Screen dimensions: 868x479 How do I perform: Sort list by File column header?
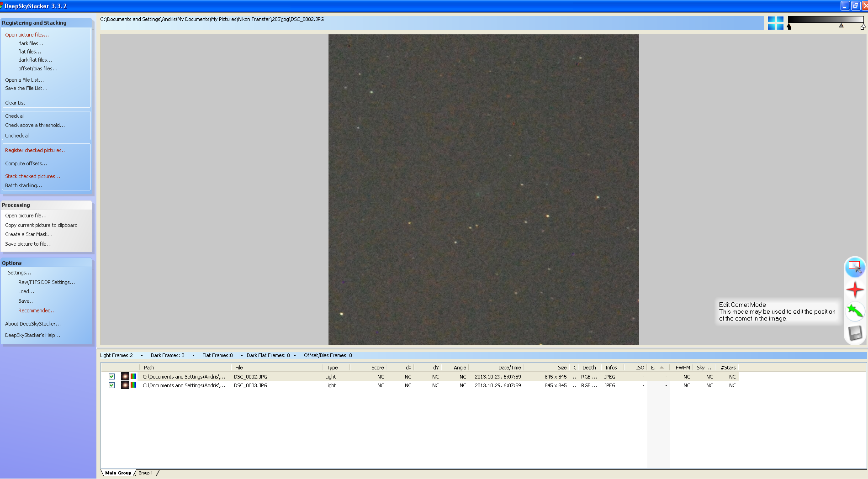[277, 368]
